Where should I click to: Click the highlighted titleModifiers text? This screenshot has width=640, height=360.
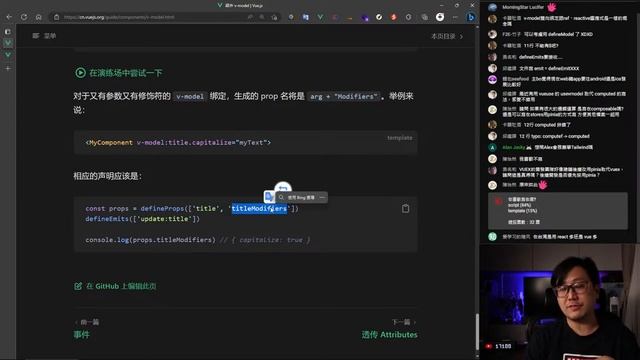click(x=259, y=209)
